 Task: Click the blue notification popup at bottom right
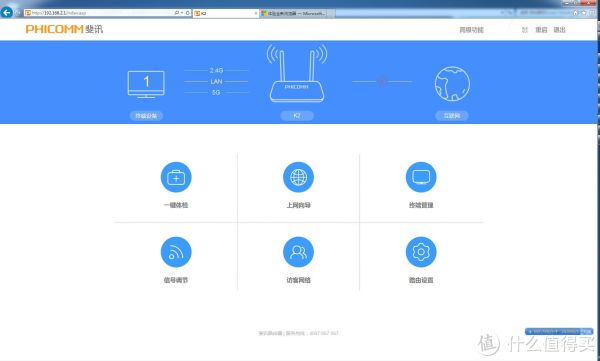tap(559, 332)
